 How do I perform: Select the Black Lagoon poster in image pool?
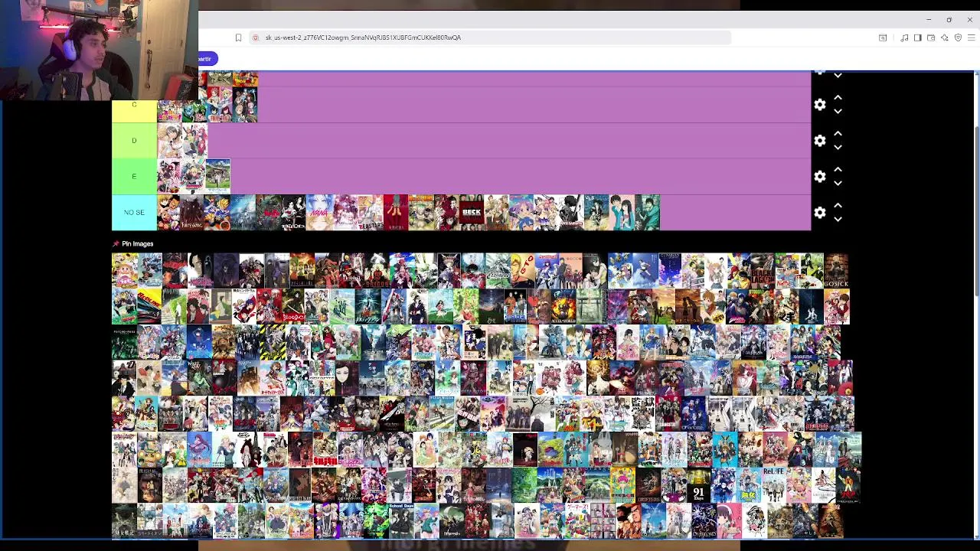[762, 271]
